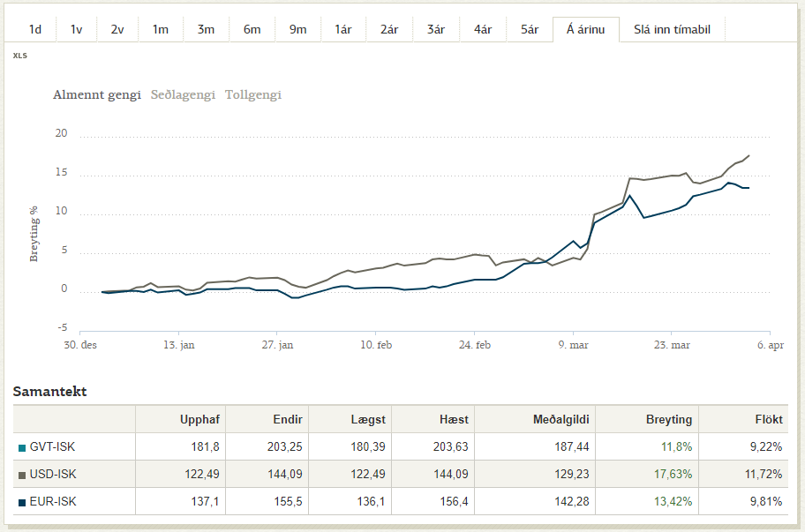The width and height of the screenshot is (805, 532).
Task: Select the 6m period tab
Action: (252, 29)
